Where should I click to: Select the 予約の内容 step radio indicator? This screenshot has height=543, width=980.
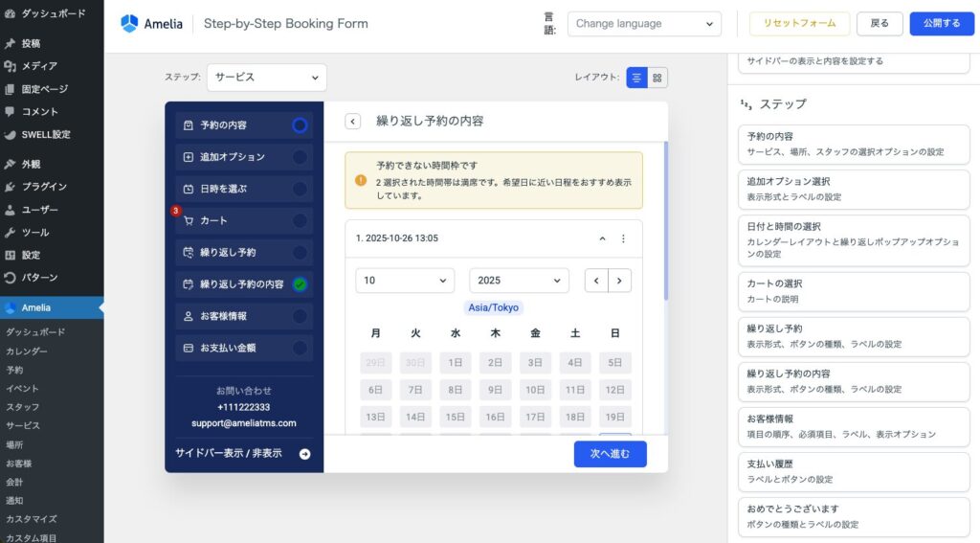(300, 125)
